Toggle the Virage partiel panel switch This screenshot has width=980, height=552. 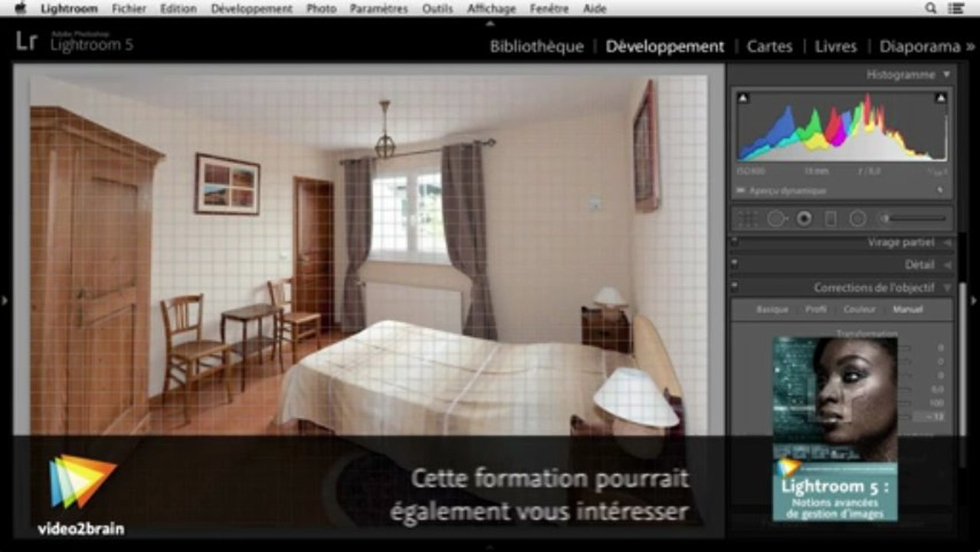[x=734, y=242]
